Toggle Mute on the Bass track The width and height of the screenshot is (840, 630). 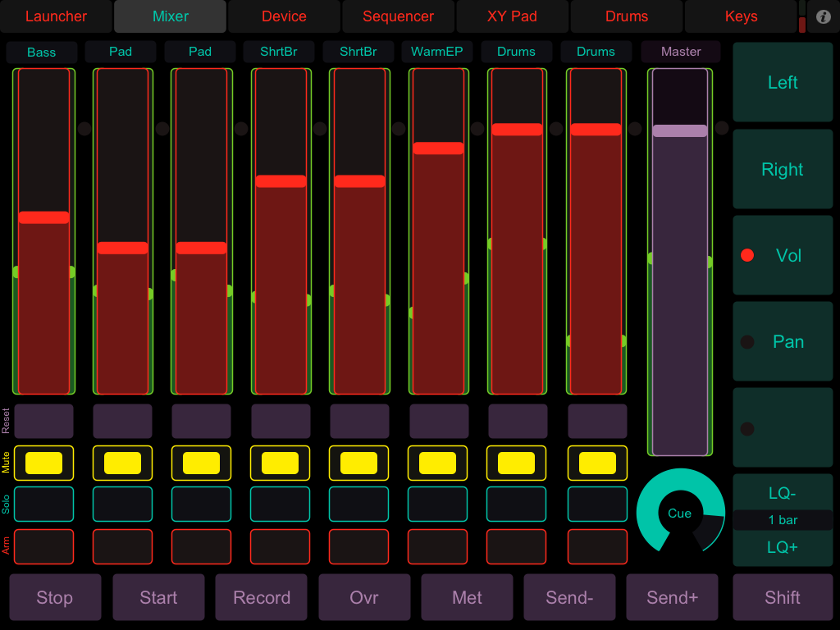pyautogui.click(x=43, y=463)
